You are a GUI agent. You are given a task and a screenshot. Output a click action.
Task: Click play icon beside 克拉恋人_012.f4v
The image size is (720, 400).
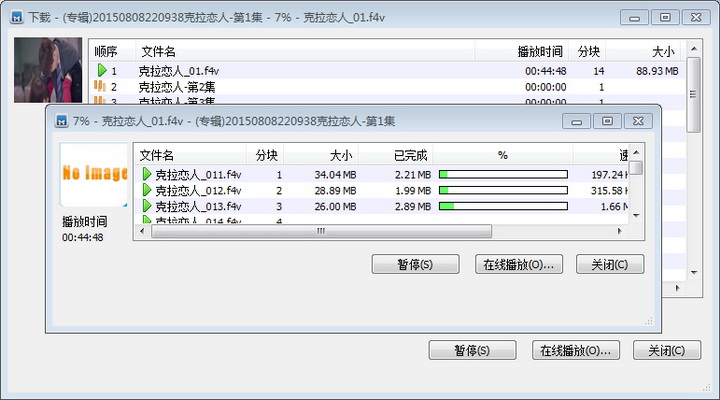[146, 190]
